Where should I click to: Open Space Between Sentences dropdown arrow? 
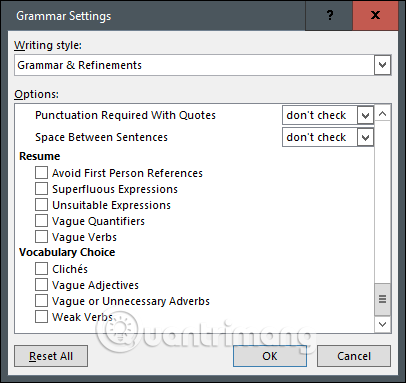pos(365,137)
